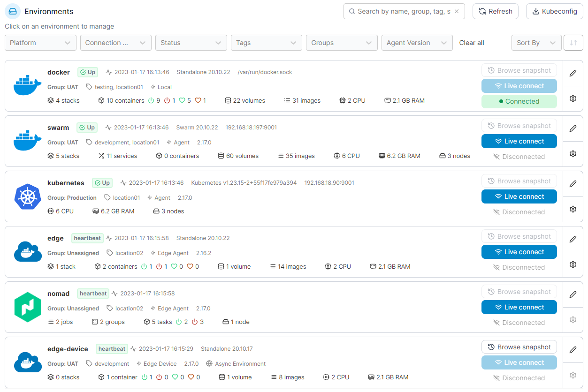This screenshot has width=588, height=392.
Task: Click pencil icon on the edge environment
Action: pos(573,239)
